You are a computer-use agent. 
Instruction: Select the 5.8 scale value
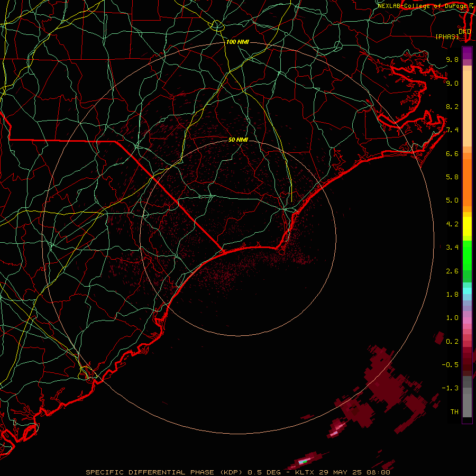452,177
